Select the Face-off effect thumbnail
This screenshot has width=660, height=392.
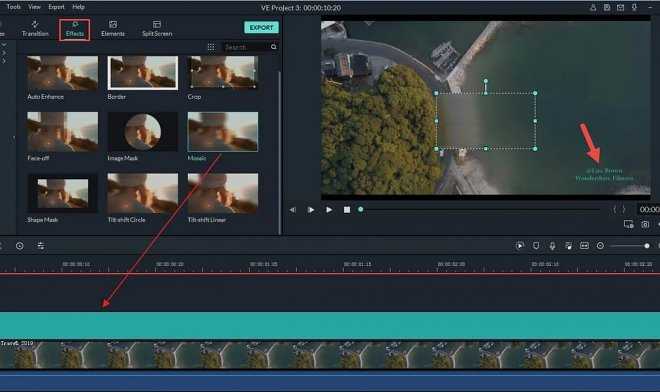[62, 132]
